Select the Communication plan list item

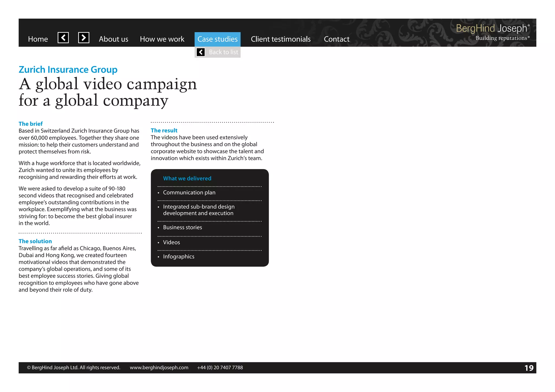189,192
